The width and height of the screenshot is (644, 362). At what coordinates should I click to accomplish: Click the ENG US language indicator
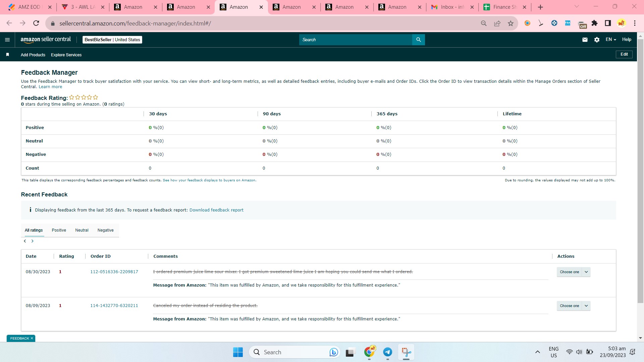point(553,352)
